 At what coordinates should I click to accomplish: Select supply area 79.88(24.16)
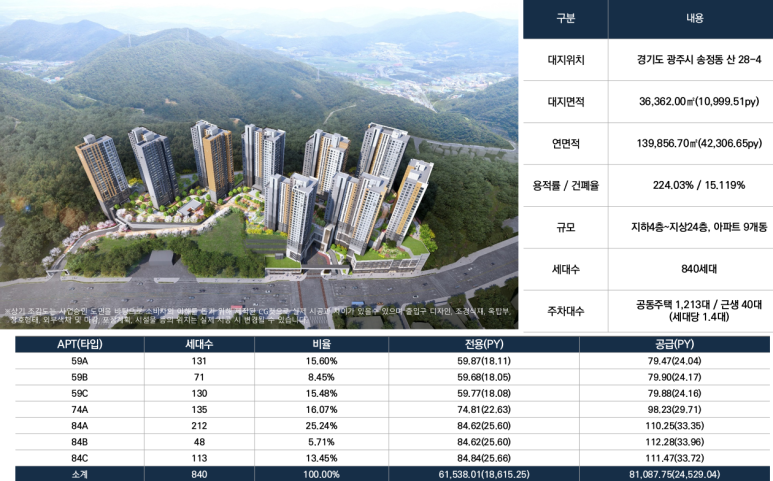click(674, 394)
